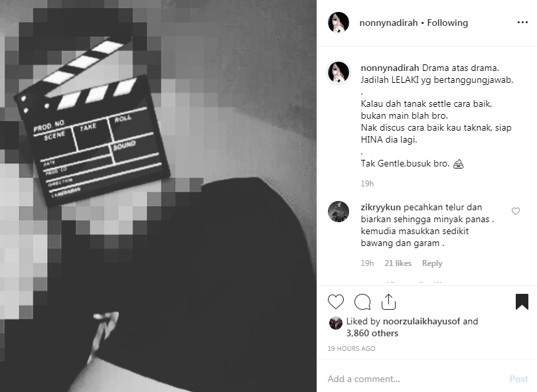Show the 3,860 others who liked
The height and width of the screenshot is (392, 537).
(372, 333)
